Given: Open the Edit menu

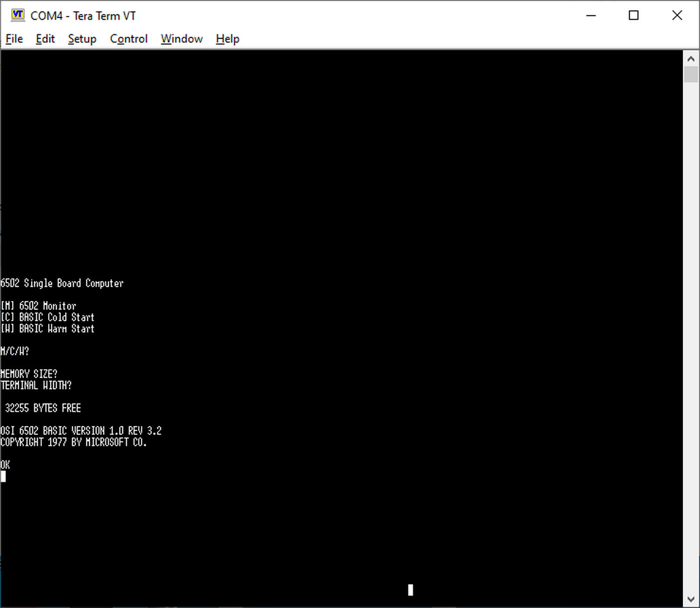Looking at the screenshot, I should (x=45, y=39).
